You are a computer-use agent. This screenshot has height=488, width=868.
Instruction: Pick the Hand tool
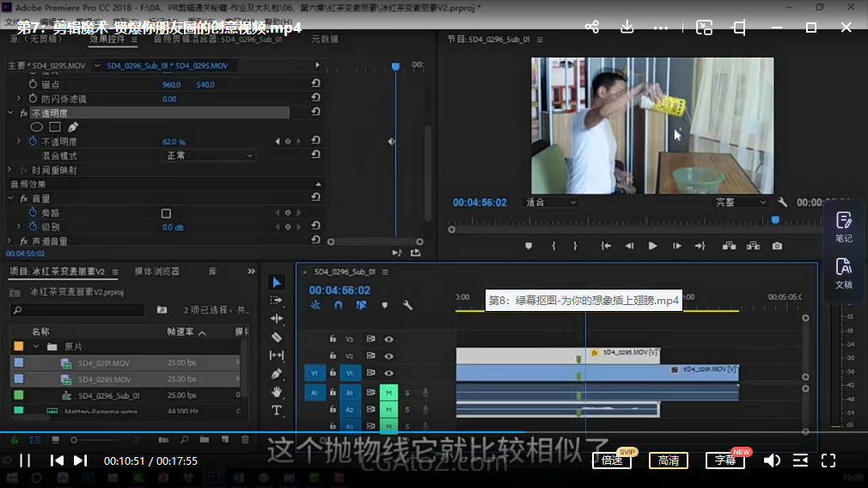pyautogui.click(x=277, y=392)
